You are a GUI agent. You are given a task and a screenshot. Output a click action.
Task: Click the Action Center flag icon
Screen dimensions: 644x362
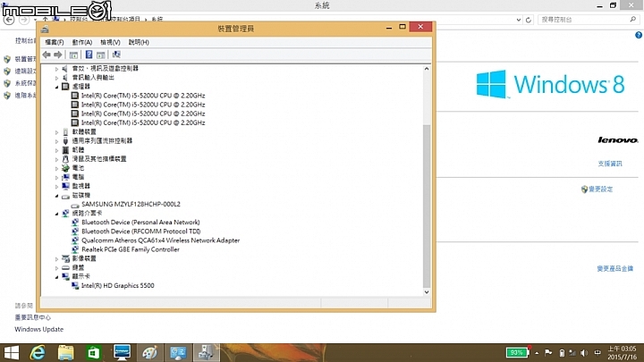(548, 352)
